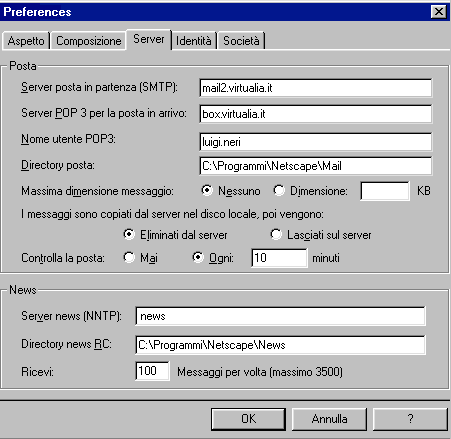Open the Composizione tab

click(x=88, y=41)
